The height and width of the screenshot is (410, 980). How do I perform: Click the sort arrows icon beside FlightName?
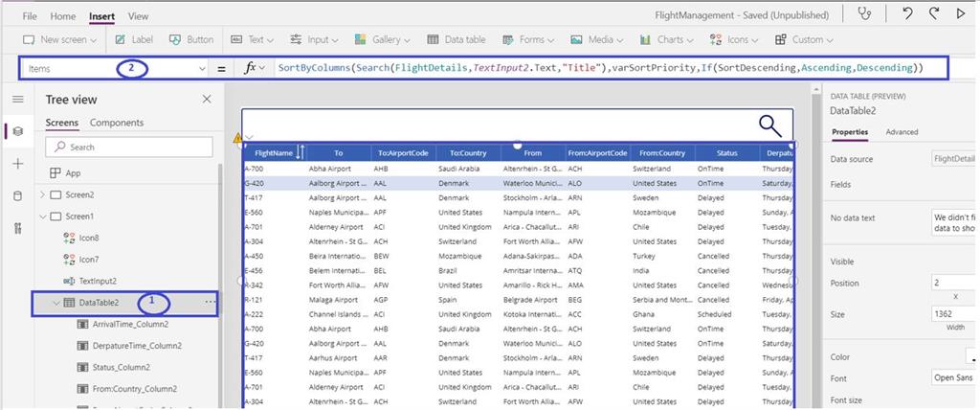point(300,152)
